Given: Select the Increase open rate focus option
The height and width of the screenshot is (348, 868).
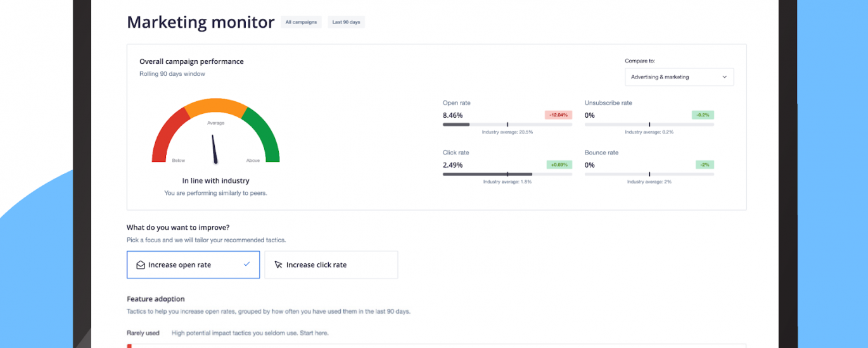Looking at the screenshot, I should pos(193,265).
